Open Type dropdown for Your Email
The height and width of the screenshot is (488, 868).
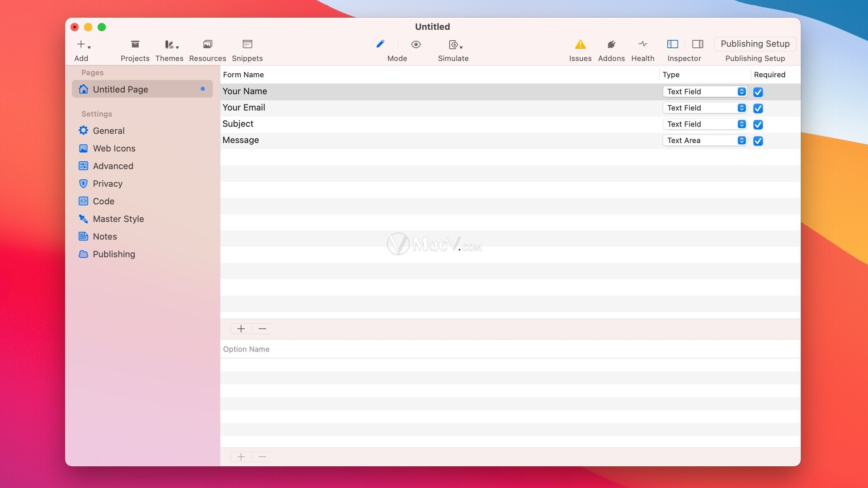coord(704,108)
